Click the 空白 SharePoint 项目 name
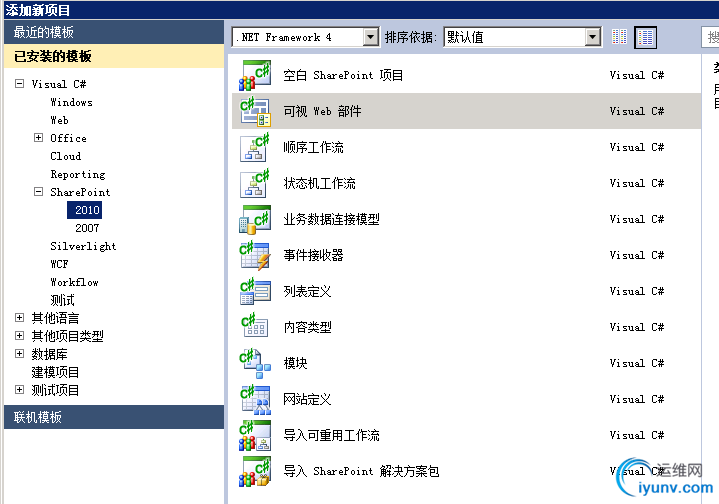 point(343,75)
